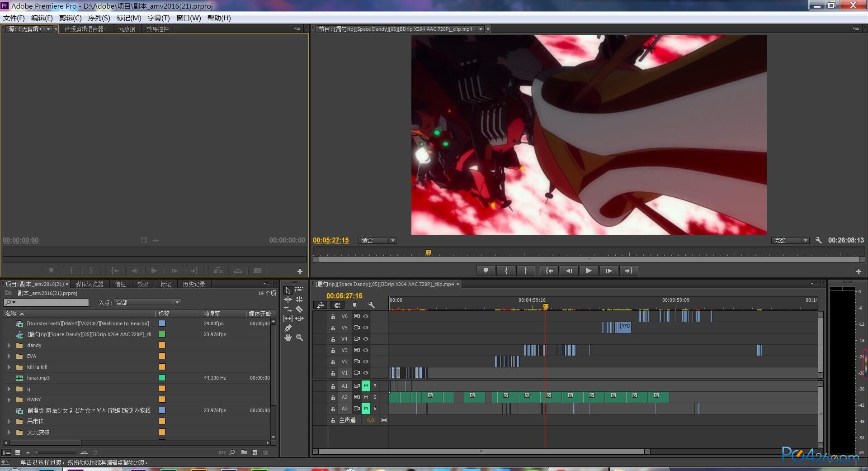Switch project panel to icon view
The width and height of the screenshot is (868, 471).
[x=18, y=452]
